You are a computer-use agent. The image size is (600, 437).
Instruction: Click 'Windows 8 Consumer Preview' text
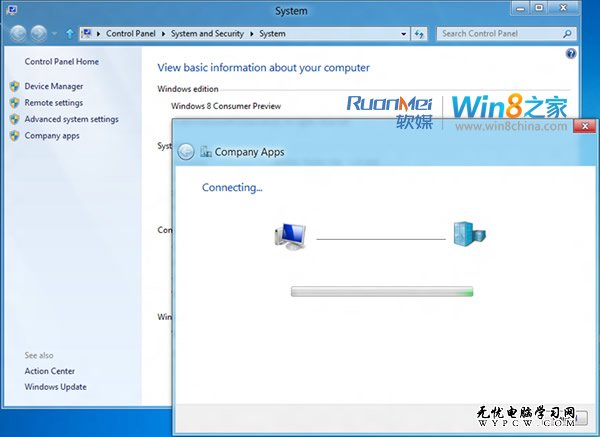click(x=226, y=106)
